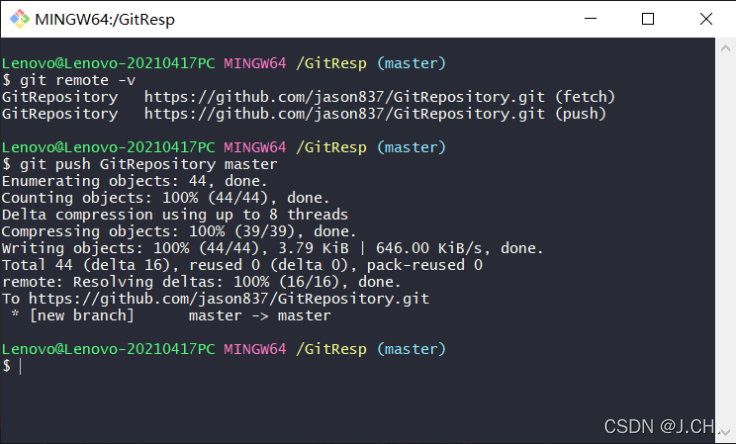Click the fetch URL github.com/jason837/GitRepository.git
Image resolution: width=736 pixels, height=444 pixels.
(345, 97)
